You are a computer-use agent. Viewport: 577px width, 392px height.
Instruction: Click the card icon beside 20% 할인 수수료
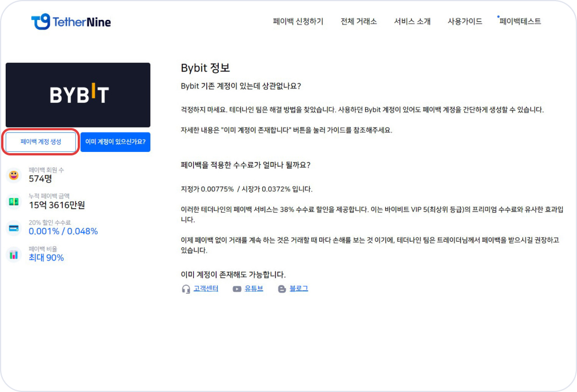coord(14,228)
